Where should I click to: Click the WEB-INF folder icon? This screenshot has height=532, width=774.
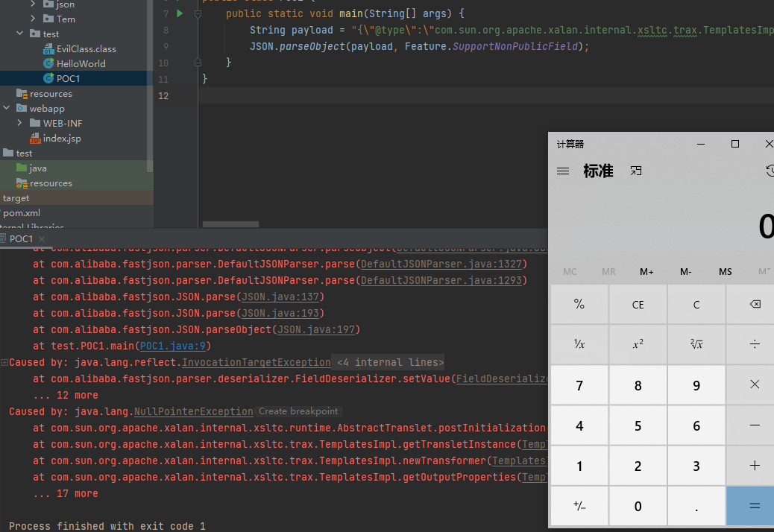click(35, 123)
